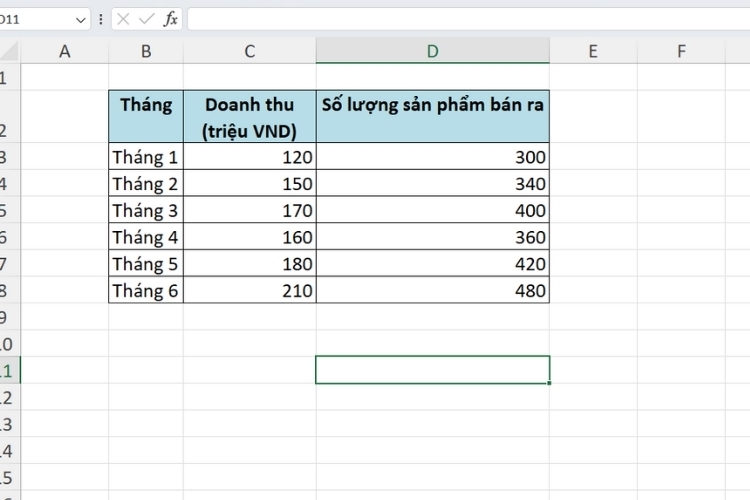Screen dimensions: 750x500
Task: Click revenue cell with value 170
Action: (250, 210)
